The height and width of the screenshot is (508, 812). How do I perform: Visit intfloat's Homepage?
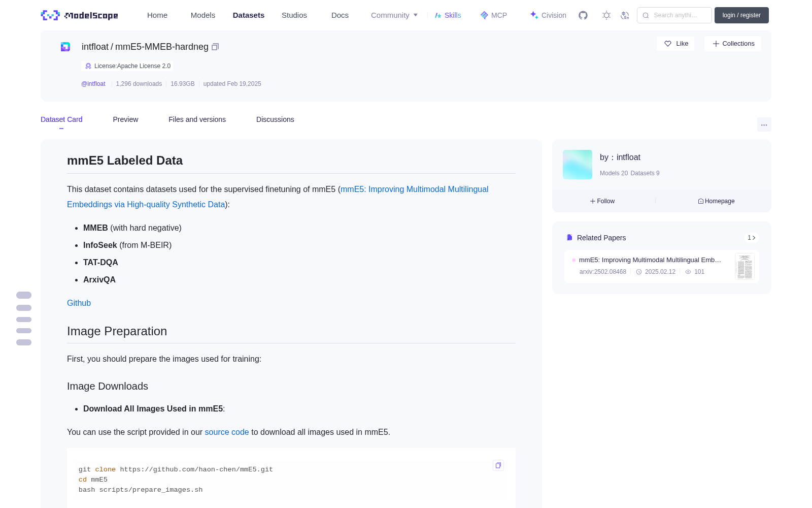click(716, 201)
